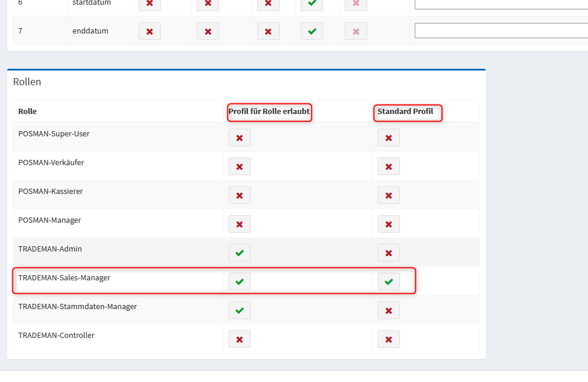Viewport: 588px width, 382px height.
Task: Allow profile for POSMAN-Verkäufer role
Action: click(239, 166)
